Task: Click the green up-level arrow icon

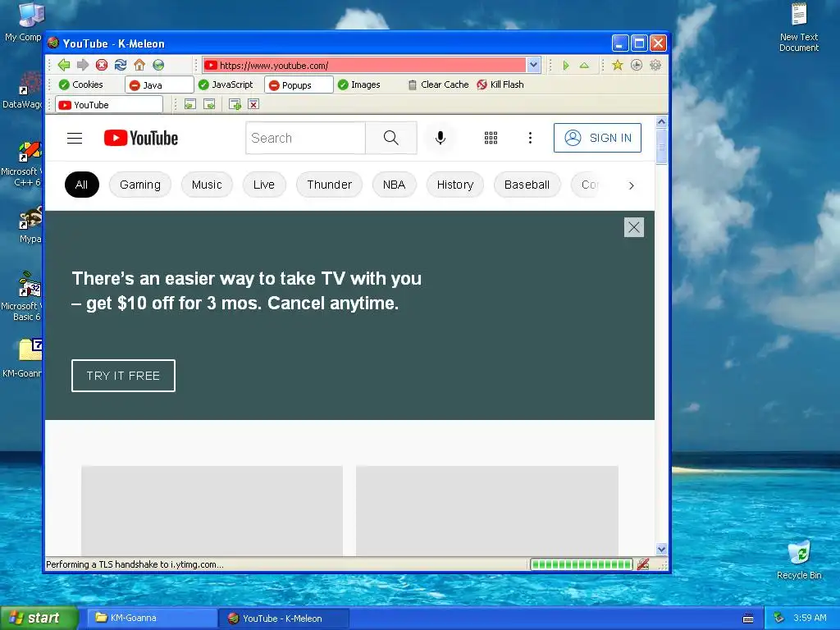Action: coord(584,66)
